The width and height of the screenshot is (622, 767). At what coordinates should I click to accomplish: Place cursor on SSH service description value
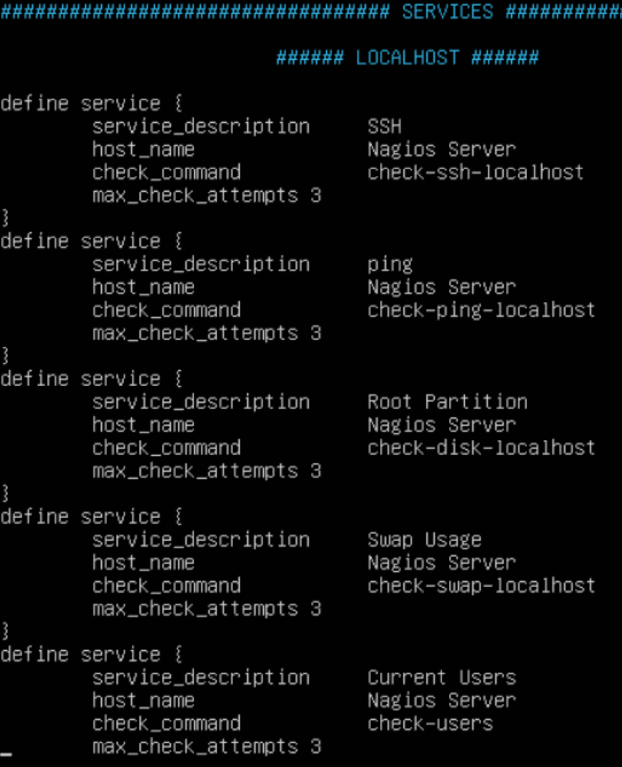384,127
